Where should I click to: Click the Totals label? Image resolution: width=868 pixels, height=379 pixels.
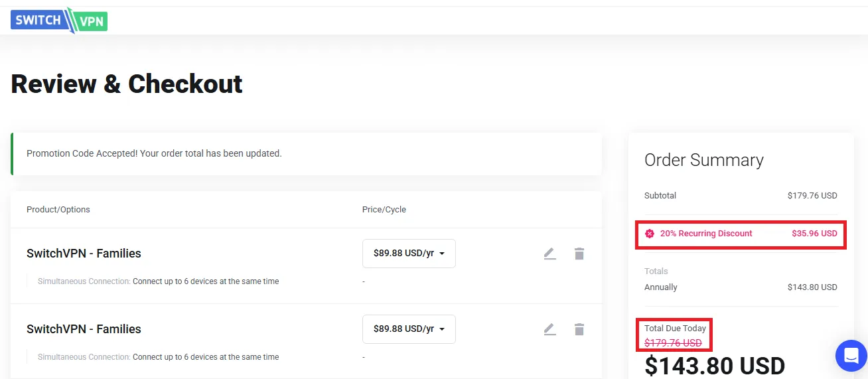(656, 271)
